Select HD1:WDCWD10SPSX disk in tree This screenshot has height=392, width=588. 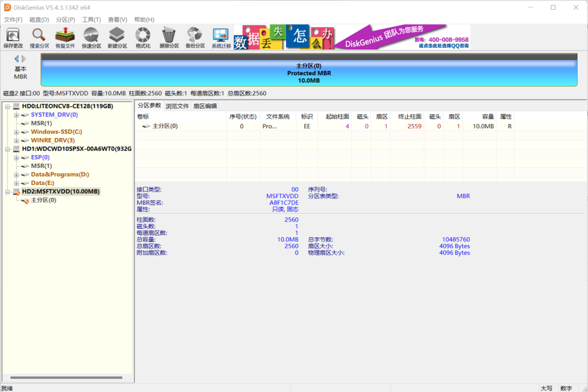click(x=76, y=149)
